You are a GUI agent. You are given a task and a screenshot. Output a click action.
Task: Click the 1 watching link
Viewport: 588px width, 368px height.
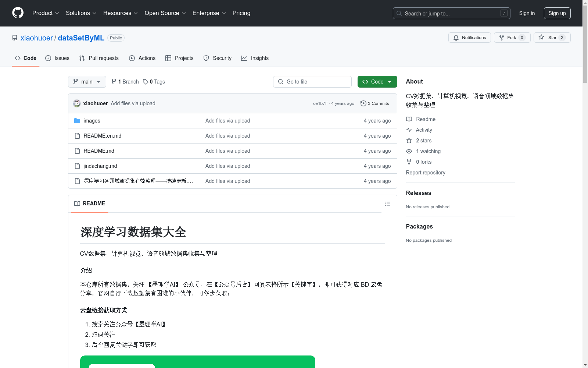tap(428, 151)
